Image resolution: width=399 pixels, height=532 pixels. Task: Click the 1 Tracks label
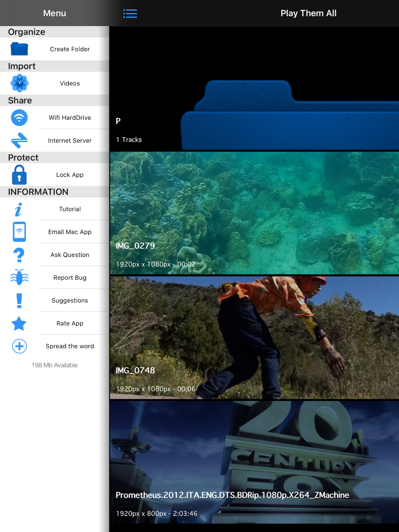tap(129, 140)
